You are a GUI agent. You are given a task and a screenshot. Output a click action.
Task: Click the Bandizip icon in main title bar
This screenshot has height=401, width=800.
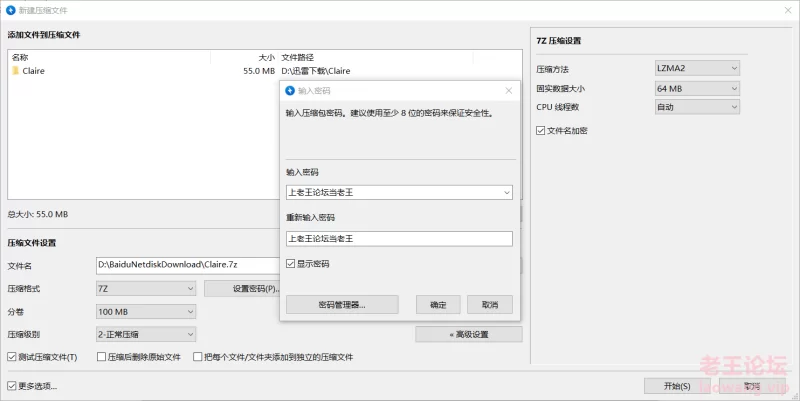pyautogui.click(x=10, y=10)
